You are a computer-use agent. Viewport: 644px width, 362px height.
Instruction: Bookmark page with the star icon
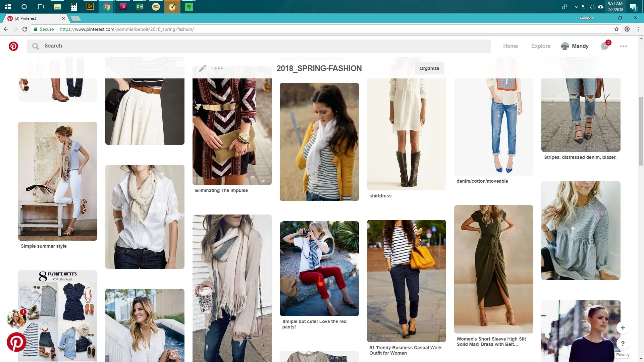[616, 29]
